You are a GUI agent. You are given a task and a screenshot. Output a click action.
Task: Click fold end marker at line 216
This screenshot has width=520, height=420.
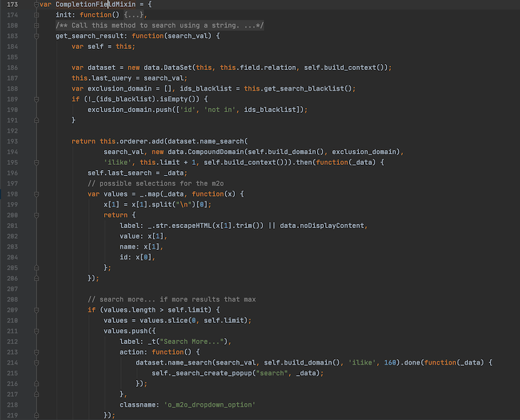36,384
